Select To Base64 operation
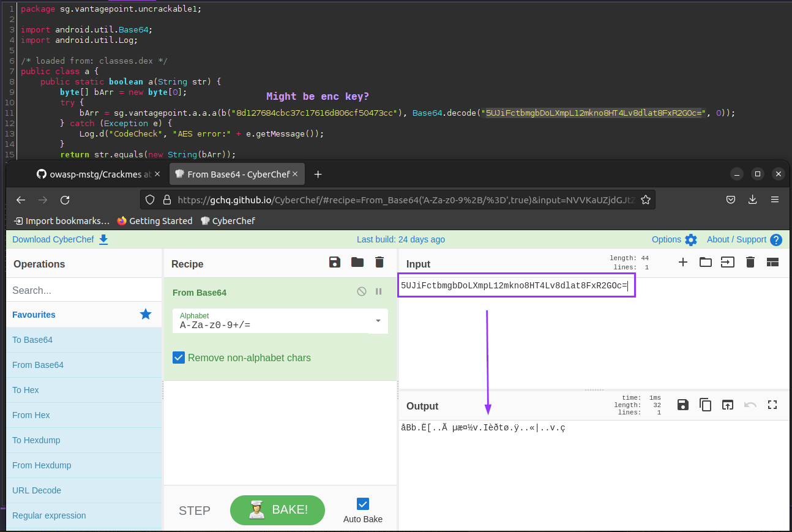This screenshot has width=792, height=532. [x=84, y=340]
